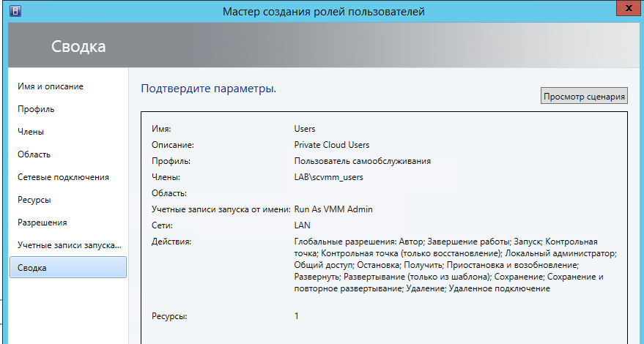Click the description 'Private Cloud Users'
This screenshot has width=644, height=344.
tap(332, 145)
